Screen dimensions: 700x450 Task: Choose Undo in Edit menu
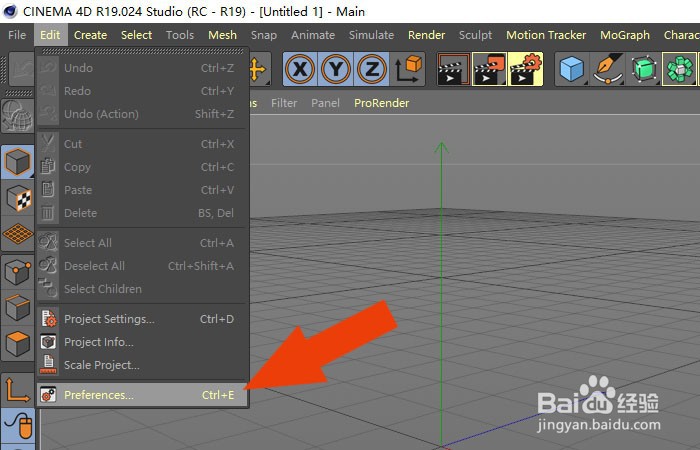(142, 68)
